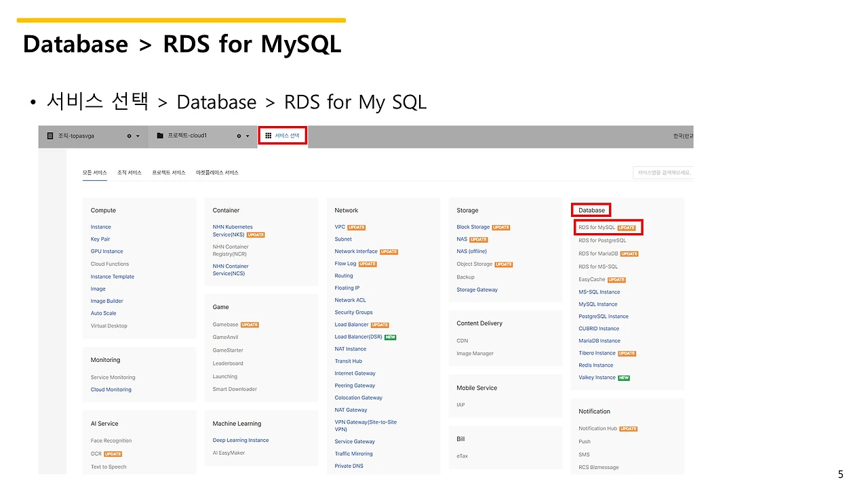Open the Auto Scale service

[104, 313]
